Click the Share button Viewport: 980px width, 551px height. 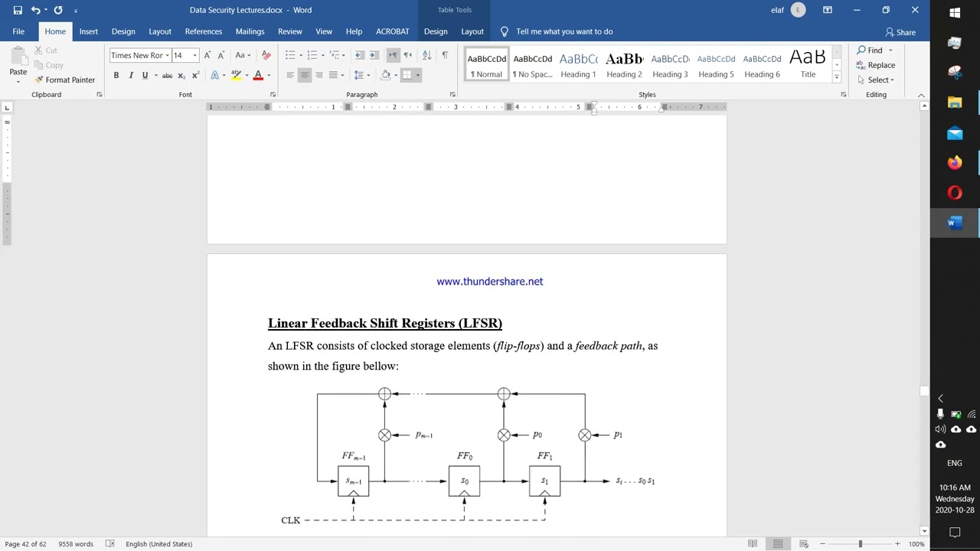click(x=900, y=32)
